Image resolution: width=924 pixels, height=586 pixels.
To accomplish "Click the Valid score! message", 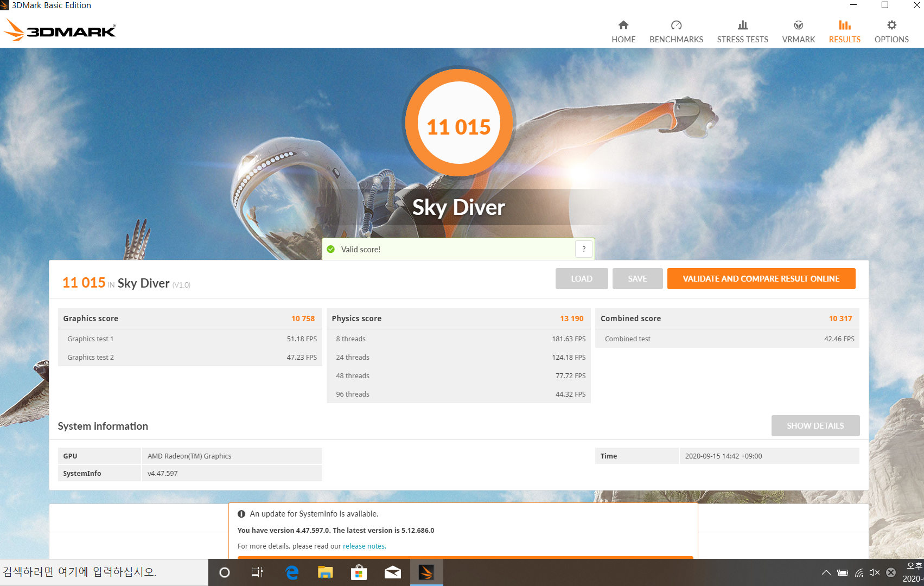I will (361, 250).
